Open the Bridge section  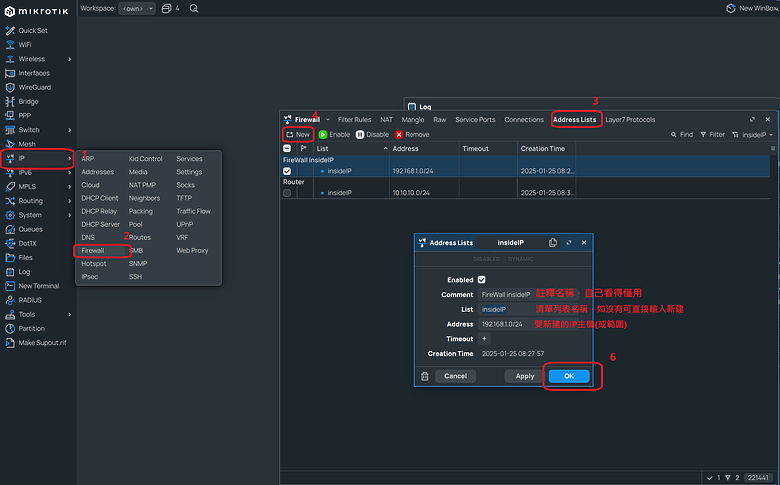click(22, 101)
